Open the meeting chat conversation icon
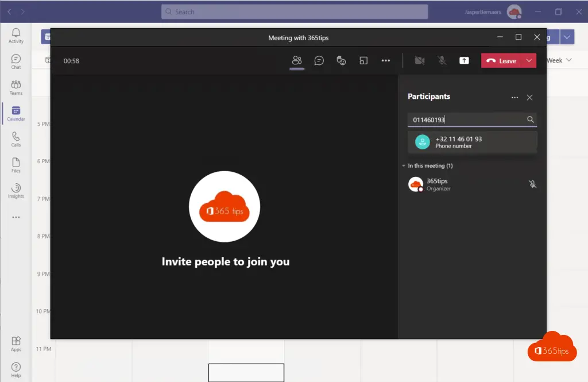Screen dimensions: 588x382 click(x=319, y=60)
